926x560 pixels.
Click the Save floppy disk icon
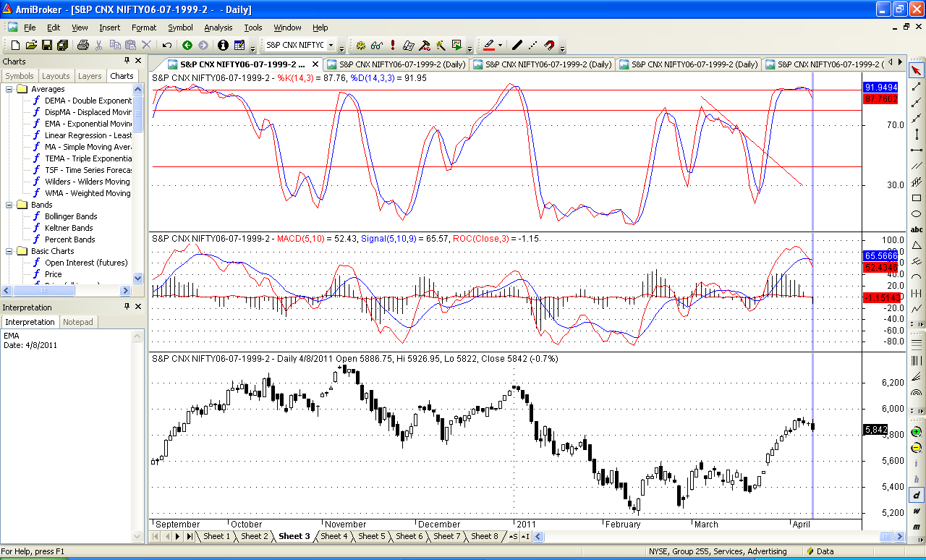[x=47, y=45]
